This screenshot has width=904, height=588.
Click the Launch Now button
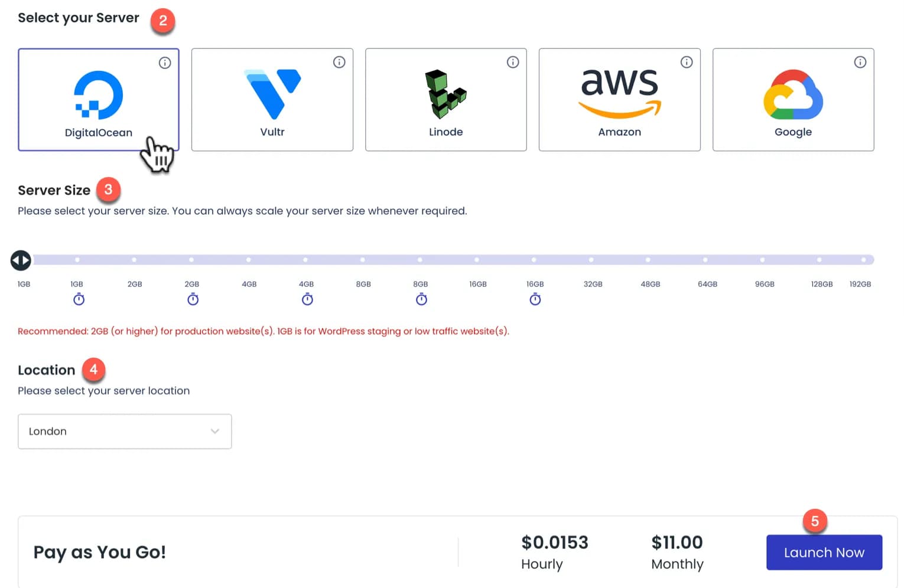[824, 553]
